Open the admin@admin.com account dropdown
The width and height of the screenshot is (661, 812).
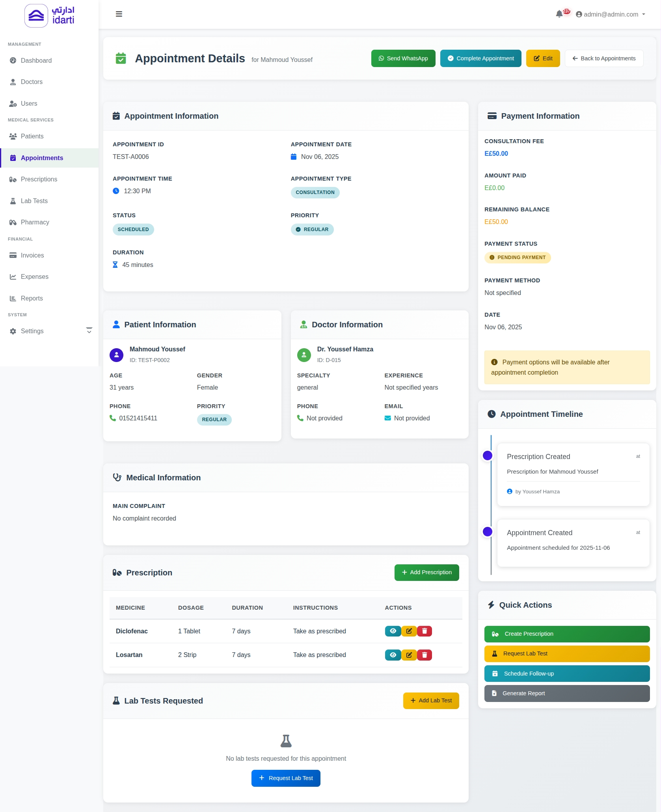coord(610,14)
